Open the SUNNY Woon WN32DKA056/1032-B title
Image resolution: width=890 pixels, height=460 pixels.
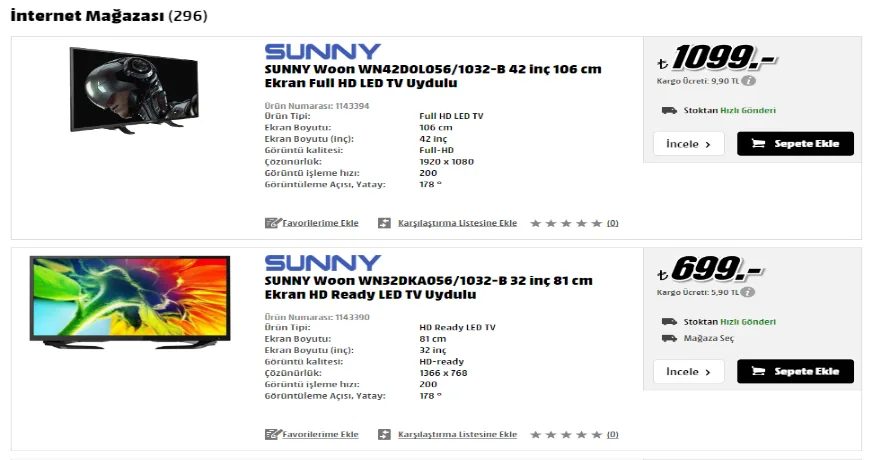tap(429, 287)
